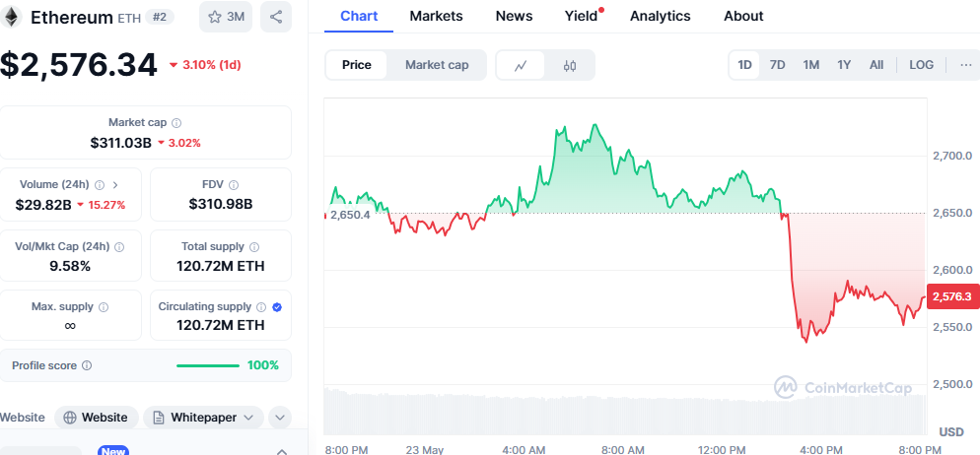Click the 3.10% (1d) change text
Screen dimensions: 980x455
coord(211,65)
